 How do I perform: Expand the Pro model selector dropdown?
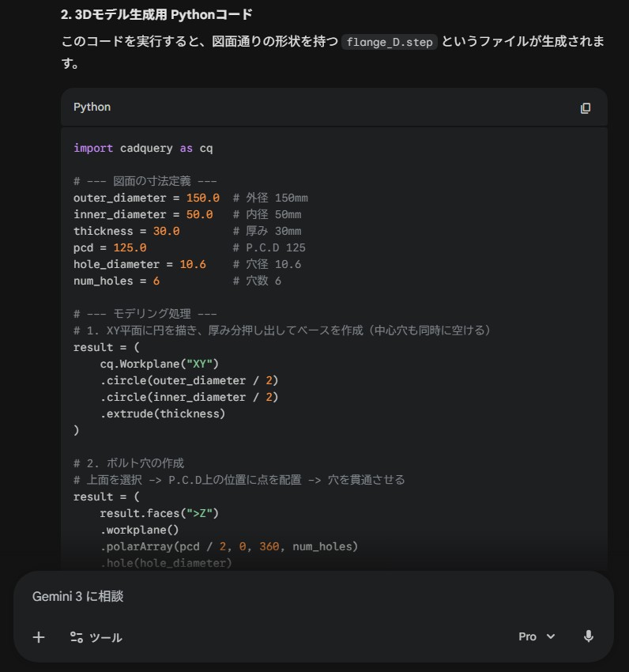537,636
